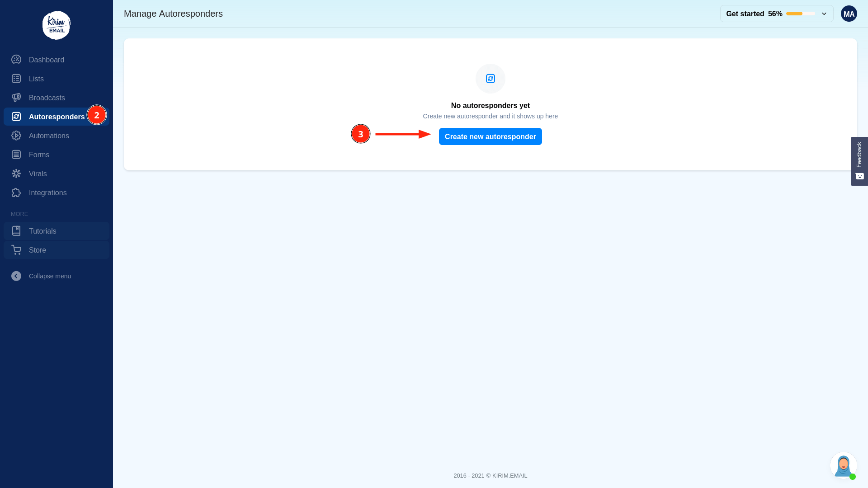Click Create new autoresponder button
The height and width of the screenshot is (488, 868).
pos(490,136)
